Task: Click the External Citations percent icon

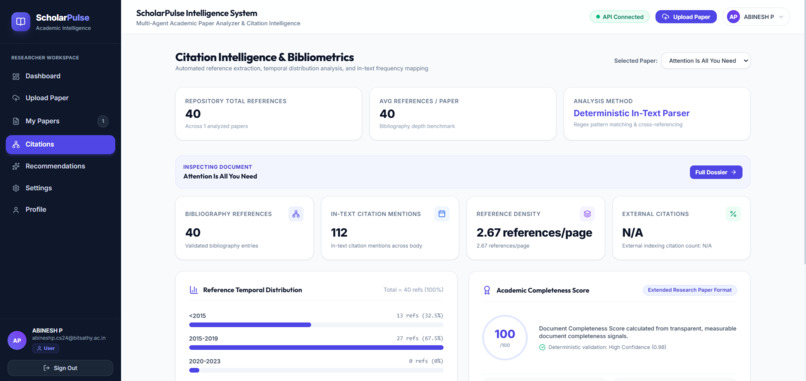Action: point(733,214)
